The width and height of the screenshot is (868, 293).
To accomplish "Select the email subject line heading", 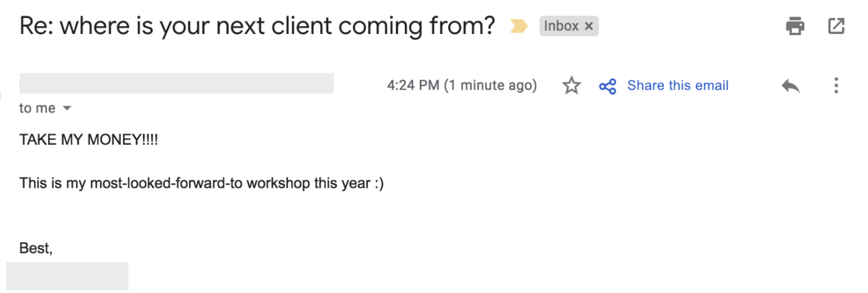I will click(x=257, y=26).
